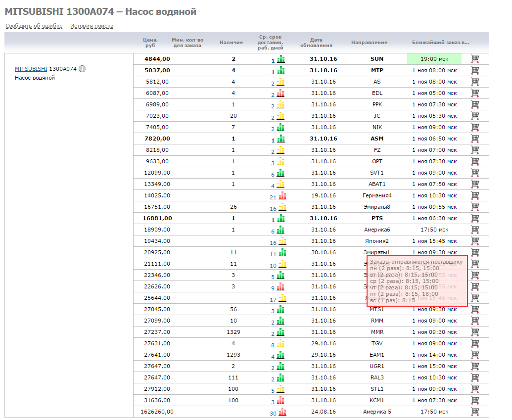Image resolution: width=512 pixels, height=420 pixels.
Task: Click the cart icon for the Америка 5 row
Action: tap(475, 412)
